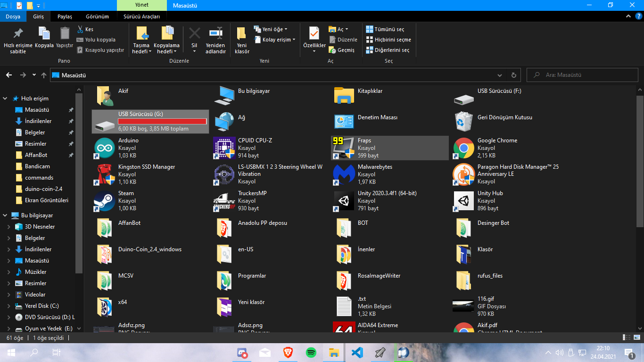This screenshot has height=362, width=644.
Task: Select the Arduino shortcut icon
Action: click(104, 148)
